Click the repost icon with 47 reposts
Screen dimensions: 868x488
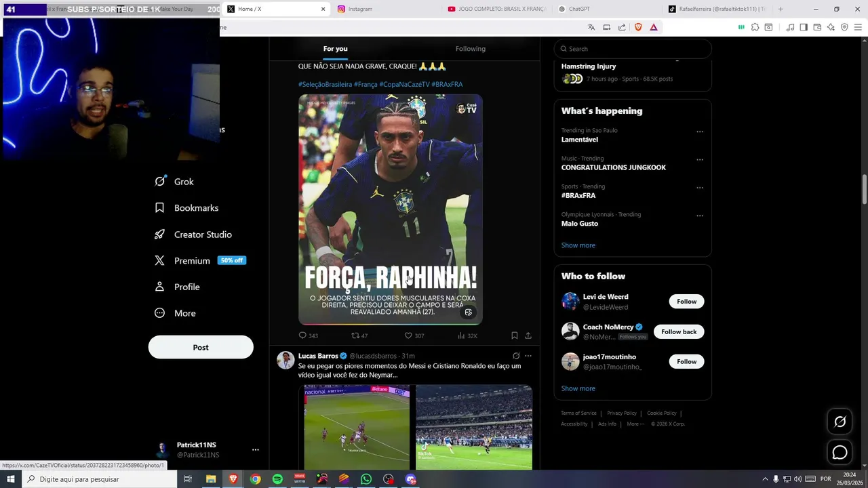(x=355, y=335)
